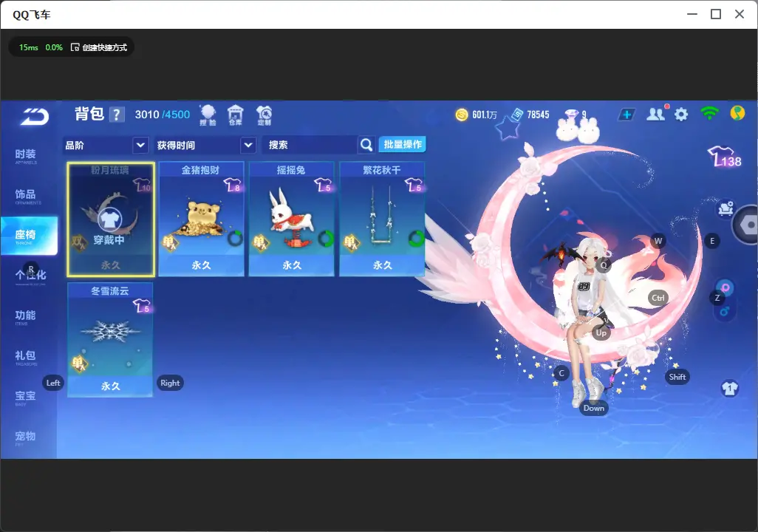
Task: Click the W key hint button
Action: (x=658, y=241)
